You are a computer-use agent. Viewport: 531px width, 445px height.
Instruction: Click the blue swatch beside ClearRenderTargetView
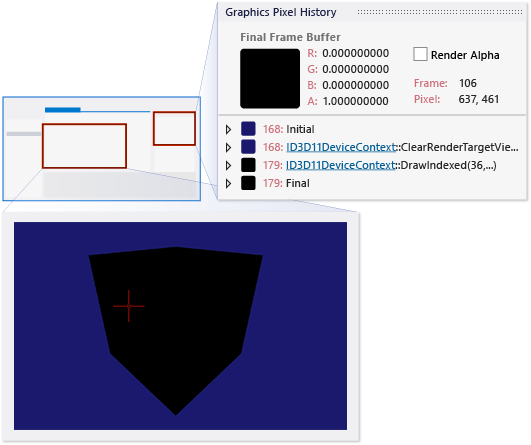click(x=248, y=147)
